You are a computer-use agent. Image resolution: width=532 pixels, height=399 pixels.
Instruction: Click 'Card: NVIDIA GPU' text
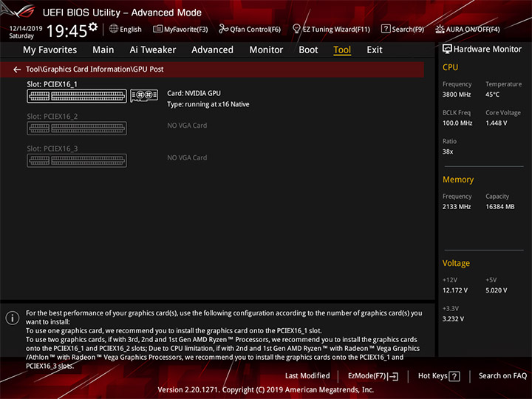coord(194,93)
